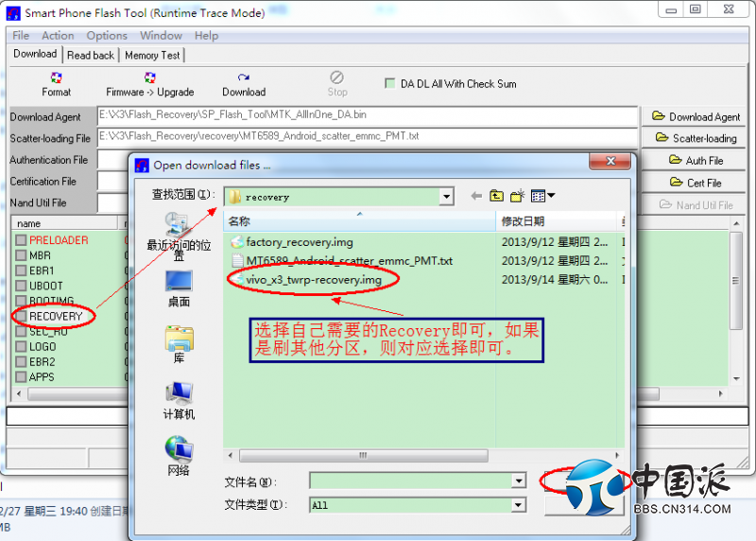This screenshot has width=756, height=541.
Task: Click the Scatter-loading File path field
Action: 367,136
